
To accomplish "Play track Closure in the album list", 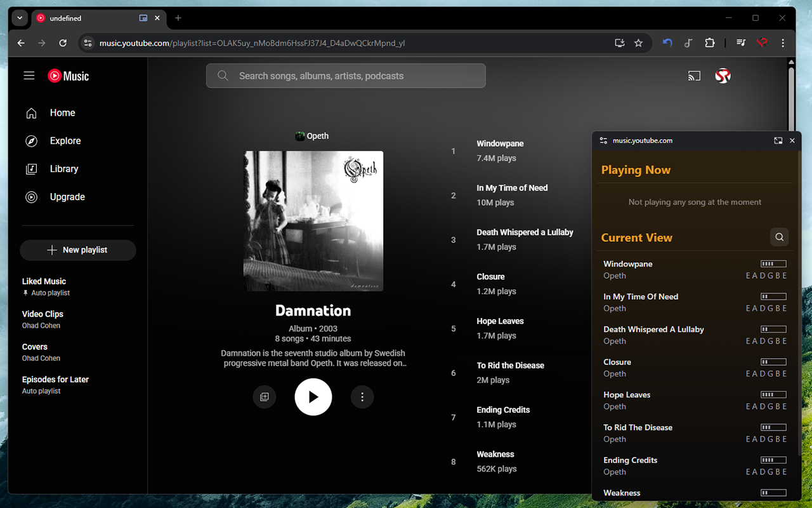I will pos(490,277).
